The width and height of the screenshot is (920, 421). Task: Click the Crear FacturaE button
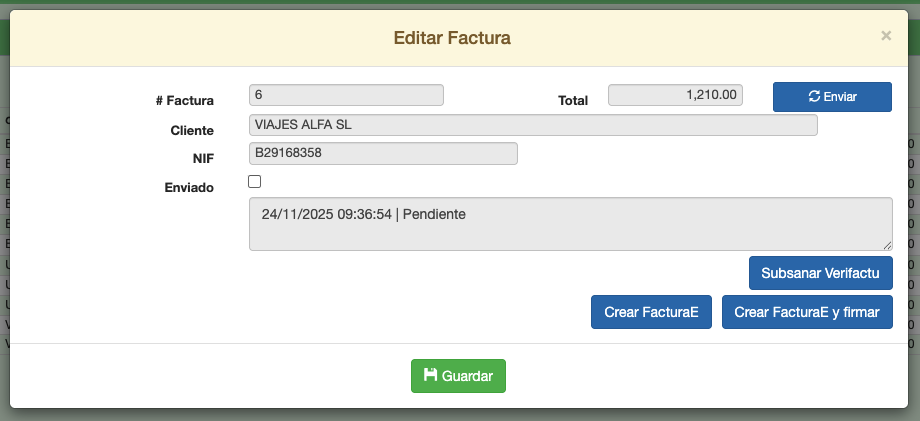[651, 311]
